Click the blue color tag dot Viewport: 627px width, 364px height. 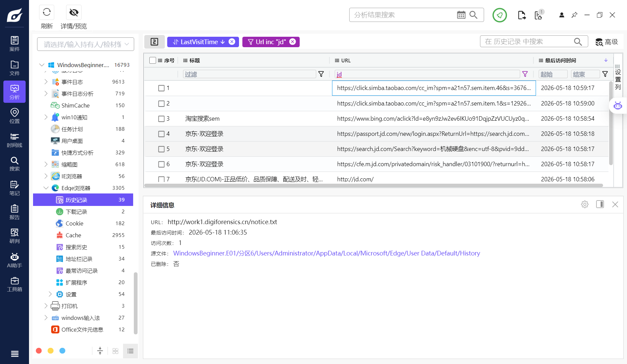[x=62, y=351]
